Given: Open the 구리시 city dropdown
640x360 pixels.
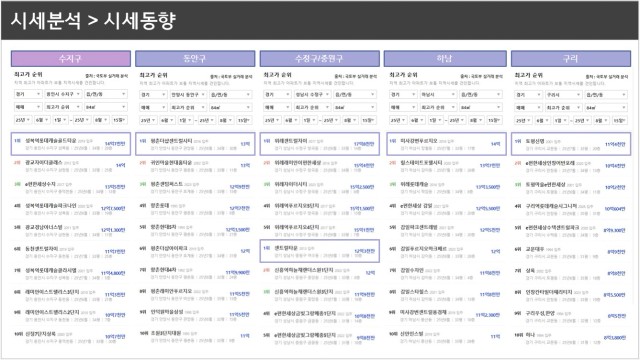Looking at the screenshot, I should point(564,94).
